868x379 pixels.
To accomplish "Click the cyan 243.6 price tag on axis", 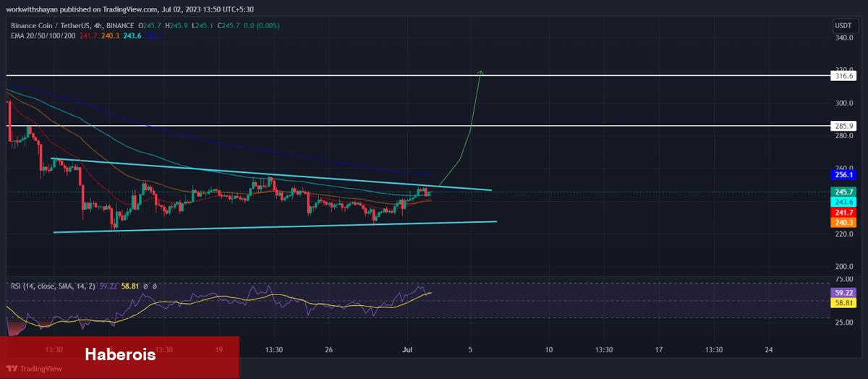I will tap(843, 202).
